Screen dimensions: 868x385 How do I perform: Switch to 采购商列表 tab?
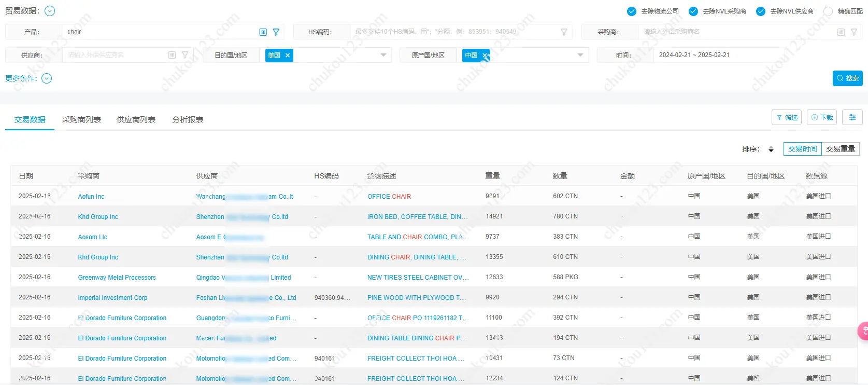tap(81, 120)
